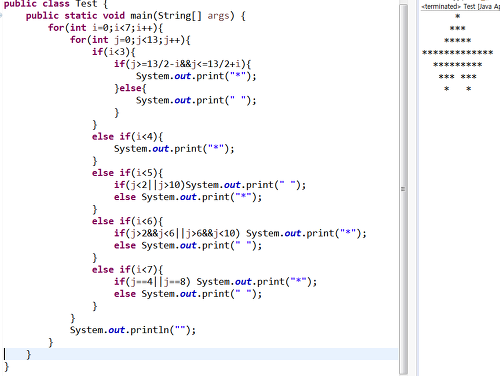The height and width of the screenshot is (376, 500).
Task: Click the last "* *" console output row
Action: coord(458,89)
